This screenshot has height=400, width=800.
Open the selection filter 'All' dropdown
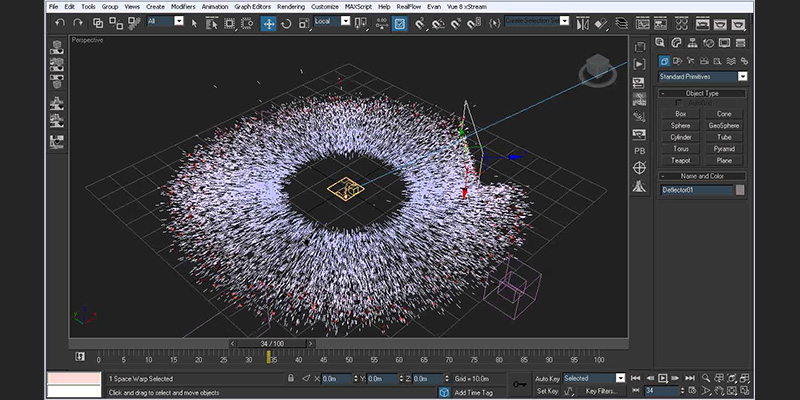click(x=165, y=21)
